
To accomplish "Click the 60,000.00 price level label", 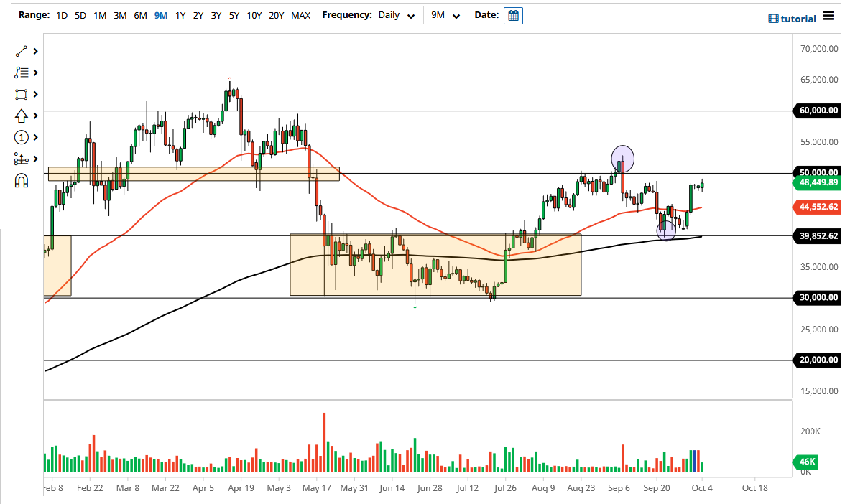I will click(816, 111).
